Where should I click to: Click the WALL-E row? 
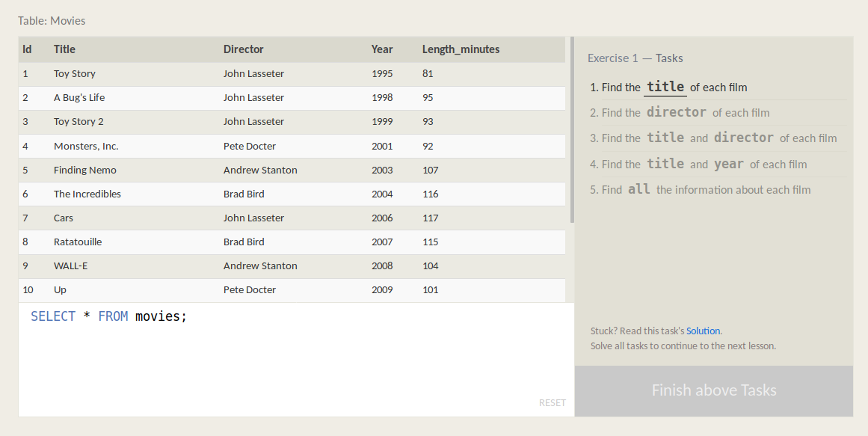(x=292, y=266)
